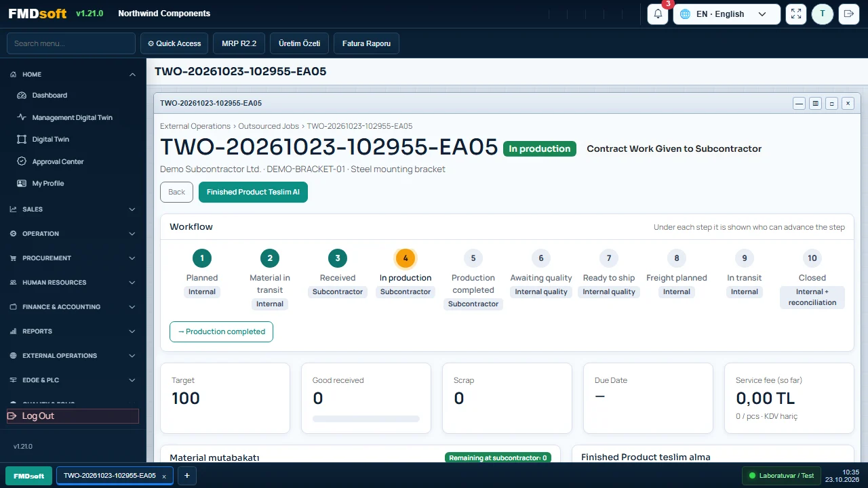Click the FMDsoft logo in the header

[x=36, y=14]
